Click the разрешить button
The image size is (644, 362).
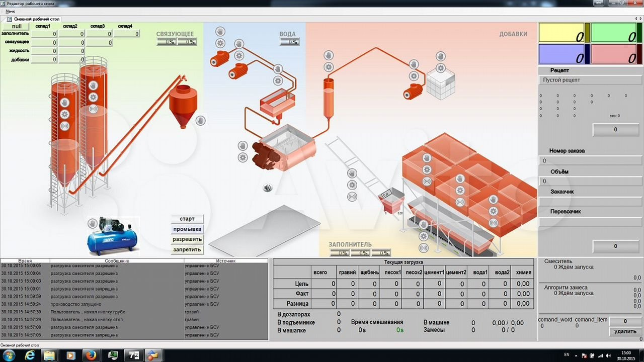[x=187, y=239]
